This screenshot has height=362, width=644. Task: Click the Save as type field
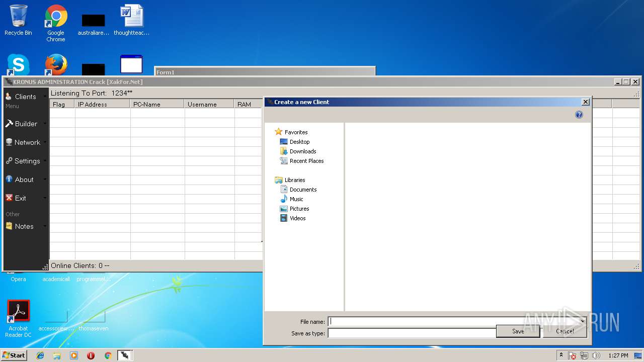pos(412,333)
